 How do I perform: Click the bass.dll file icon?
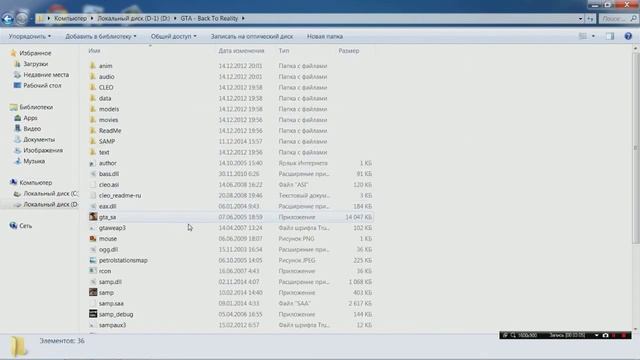pos(93,173)
